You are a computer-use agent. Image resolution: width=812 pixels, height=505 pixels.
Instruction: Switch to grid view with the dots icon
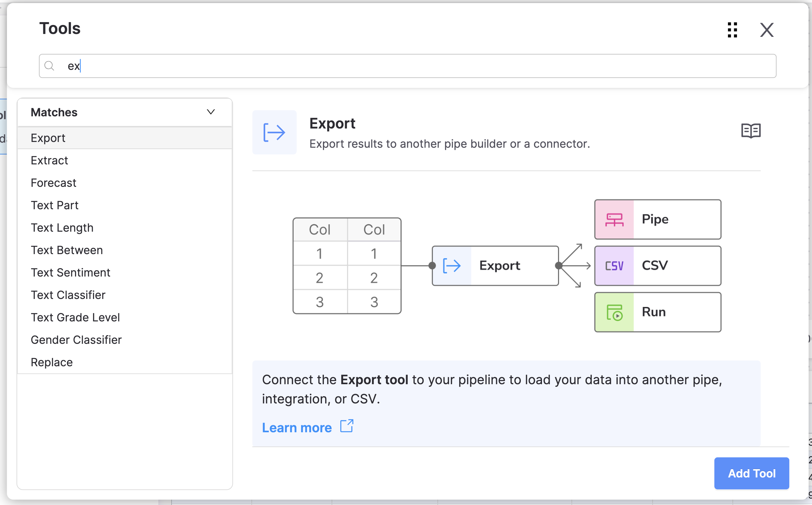pos(732,30)
